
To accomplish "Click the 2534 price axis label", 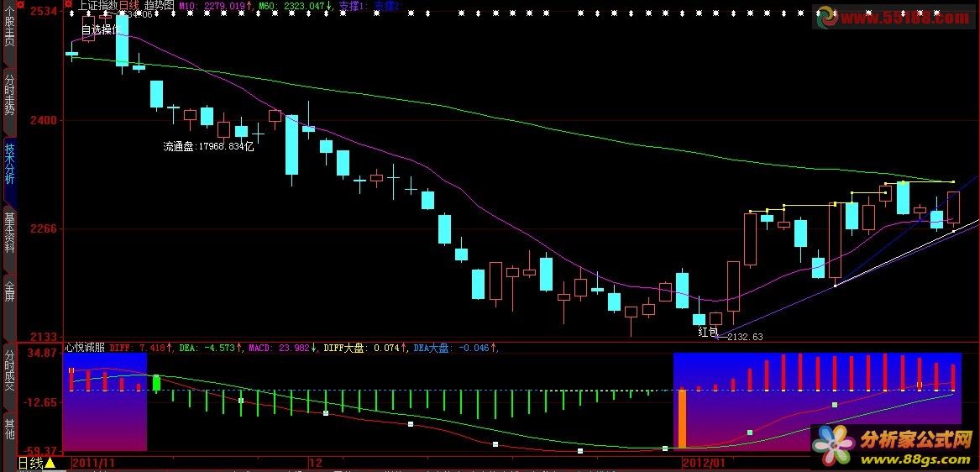I will point(42,11).
